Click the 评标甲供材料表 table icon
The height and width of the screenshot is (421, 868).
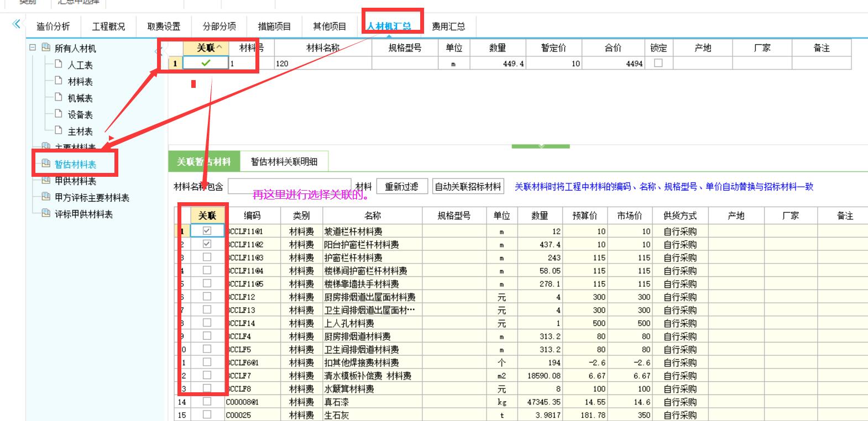[46, 213]
